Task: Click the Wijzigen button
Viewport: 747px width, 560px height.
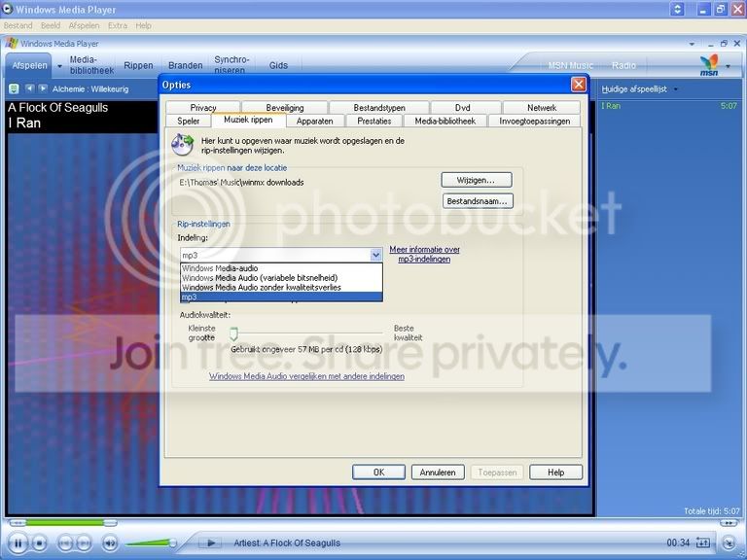Action: (x=477, y=180)
